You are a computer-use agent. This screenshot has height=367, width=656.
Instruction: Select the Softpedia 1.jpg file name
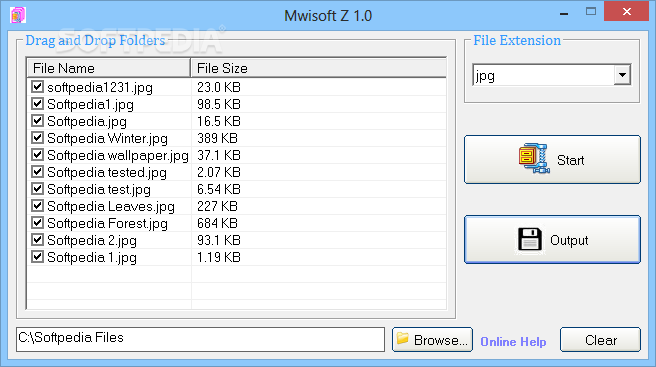[x=92, y=257]
